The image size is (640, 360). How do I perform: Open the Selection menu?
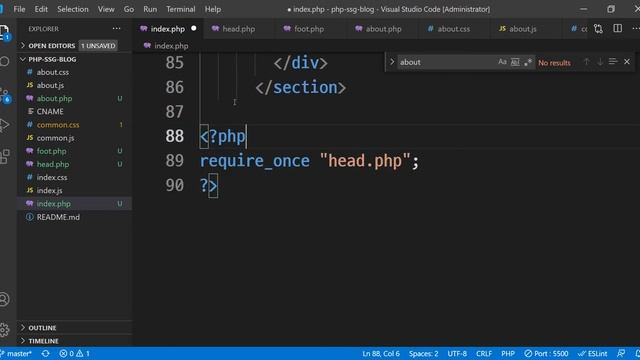coord(73,9)
